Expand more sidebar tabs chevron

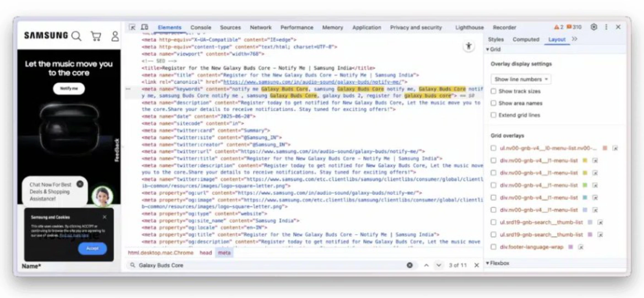pos(575,39)
